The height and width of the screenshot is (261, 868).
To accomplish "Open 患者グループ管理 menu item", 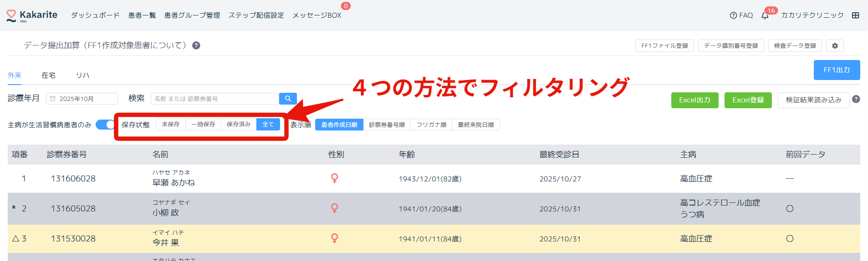I will coord(192,15).
